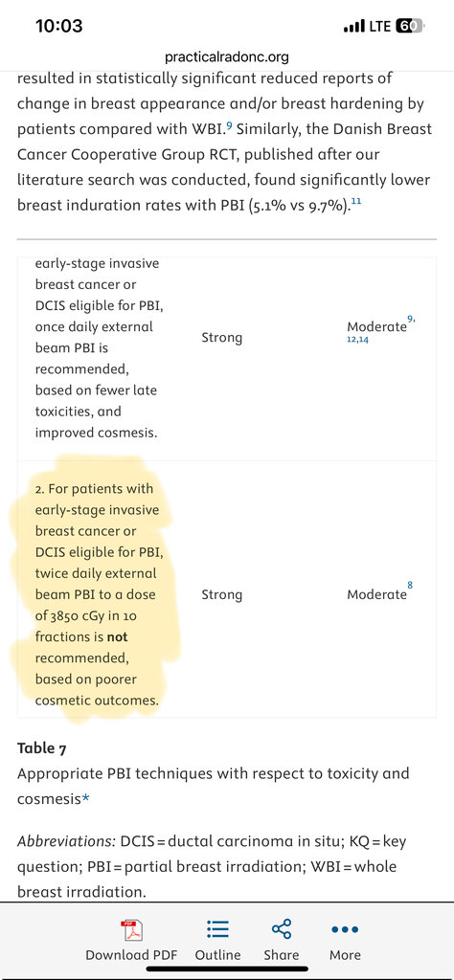
Task: Follow reference 8 beside Moderate
Action: [410, 585]
